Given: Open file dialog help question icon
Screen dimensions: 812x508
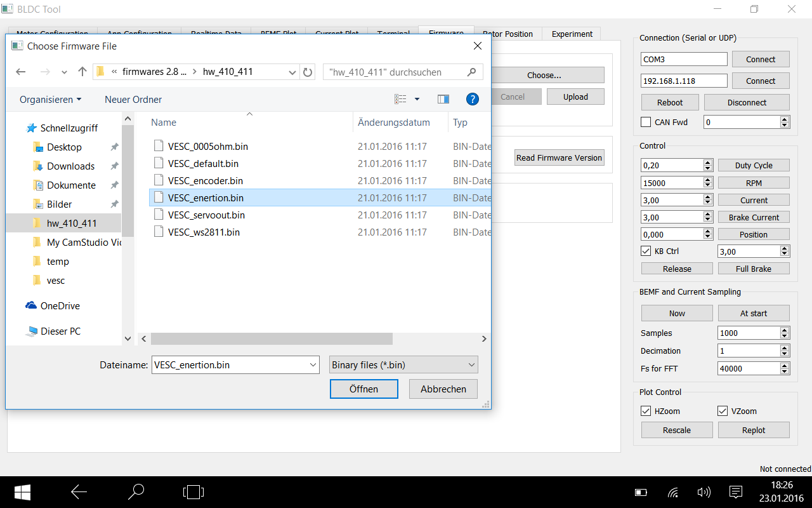Looking at the screenshot, I should [472, 99].
